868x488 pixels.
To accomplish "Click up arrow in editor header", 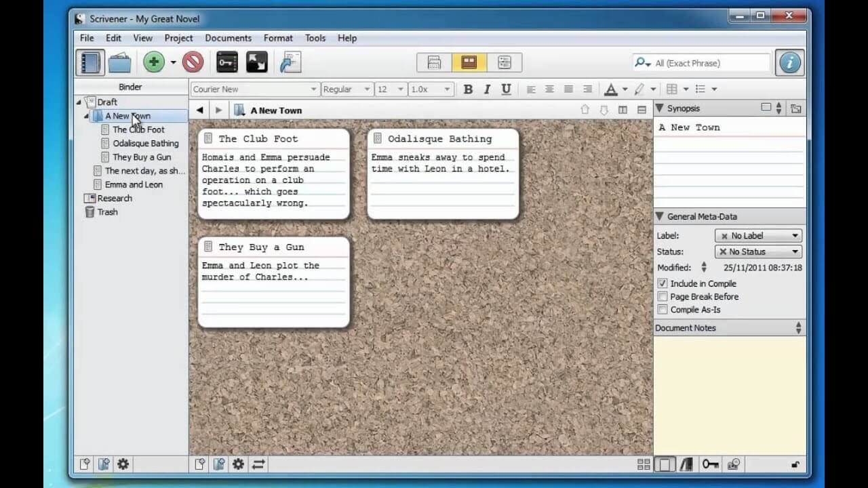I will tap(585, 110).
